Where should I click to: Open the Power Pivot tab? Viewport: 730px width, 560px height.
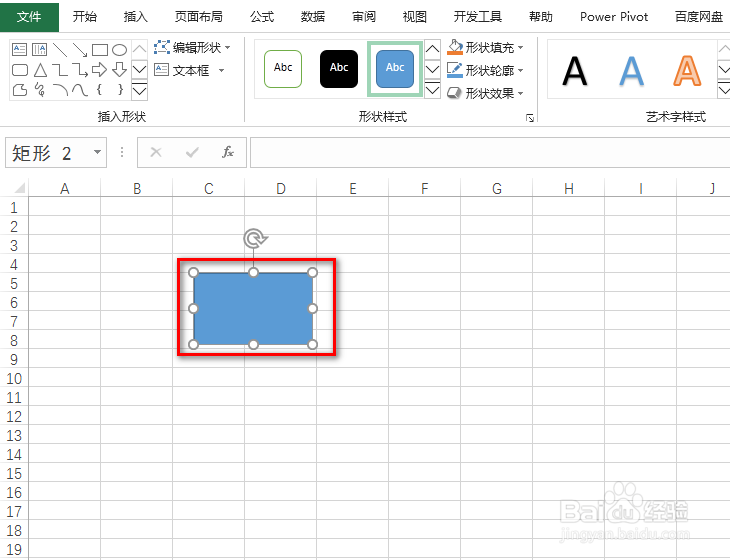[614, 17]
